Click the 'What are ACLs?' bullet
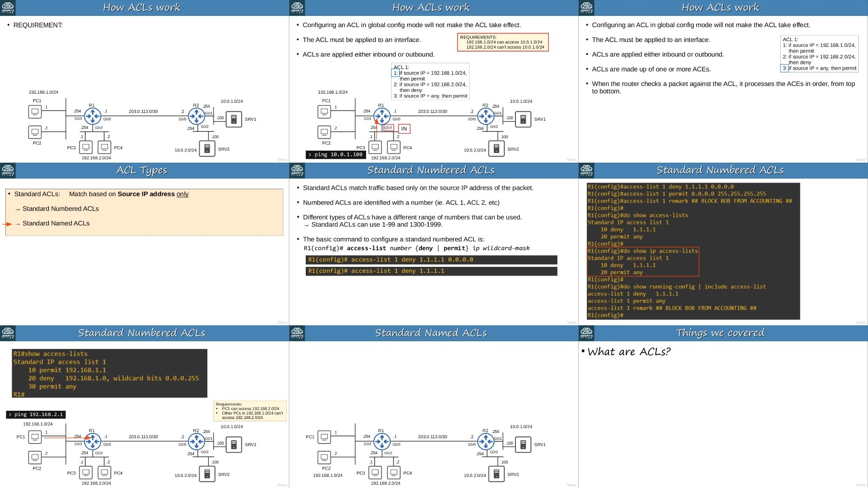Image resolution: width=868 pixels, height=488 pixels. point(629,352)
